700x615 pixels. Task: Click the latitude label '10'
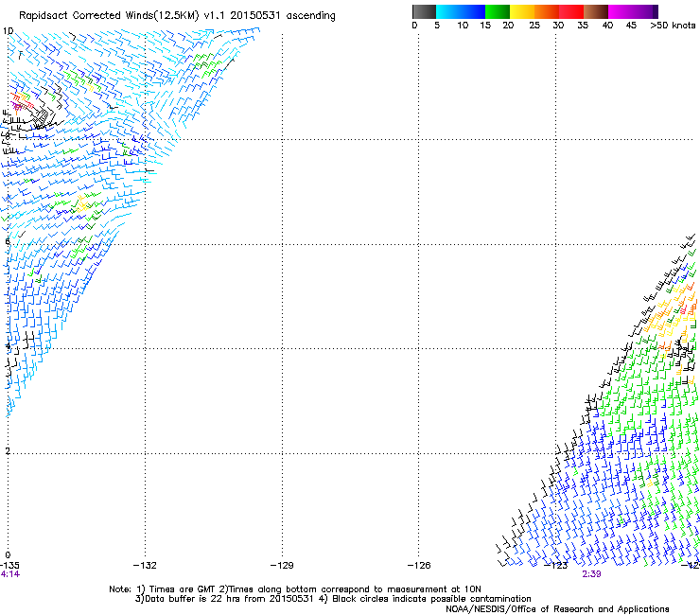[x=8, y=31]
